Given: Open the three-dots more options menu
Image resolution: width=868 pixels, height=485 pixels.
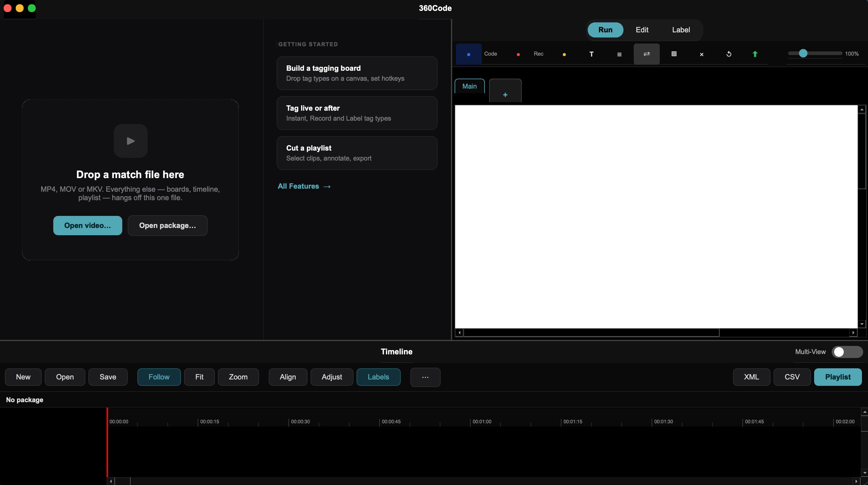Looking at the screenshot, I should [x=425, y=377].
